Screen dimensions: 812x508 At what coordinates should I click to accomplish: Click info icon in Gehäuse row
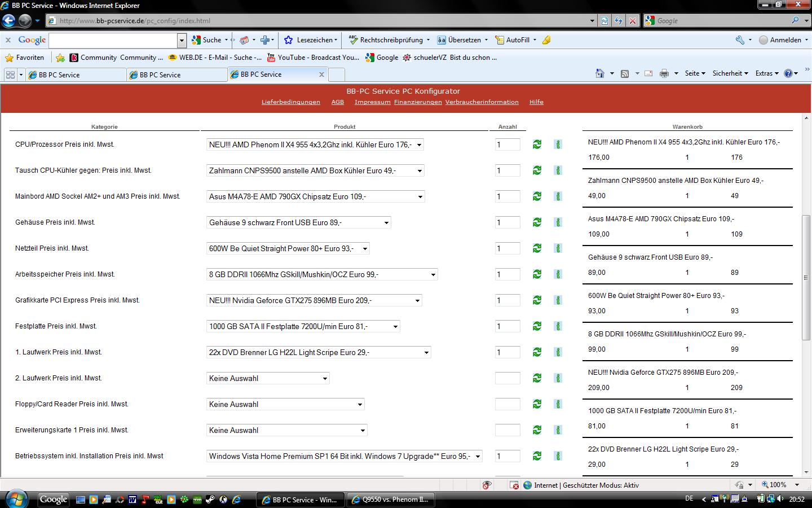(x=558, y=222)
